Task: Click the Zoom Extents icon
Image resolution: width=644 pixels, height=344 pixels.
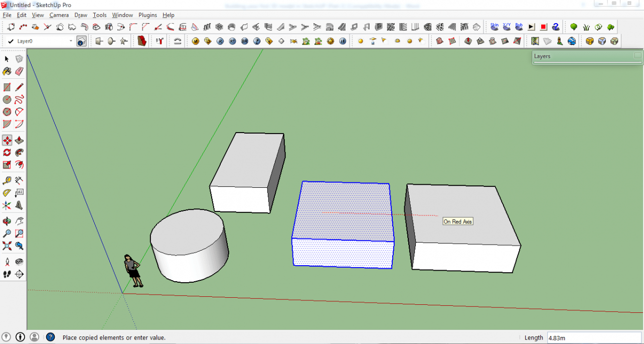Action: (7, 246)
